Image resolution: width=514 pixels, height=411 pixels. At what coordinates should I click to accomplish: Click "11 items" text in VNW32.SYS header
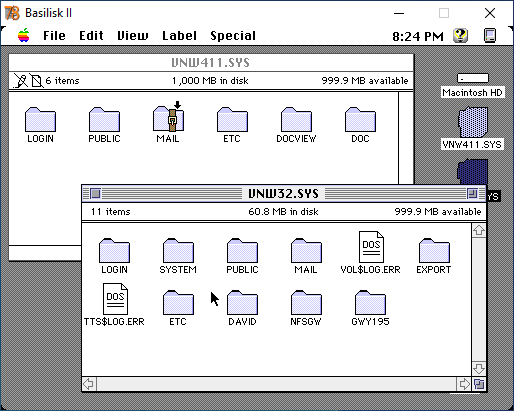[x=111, y=212]
